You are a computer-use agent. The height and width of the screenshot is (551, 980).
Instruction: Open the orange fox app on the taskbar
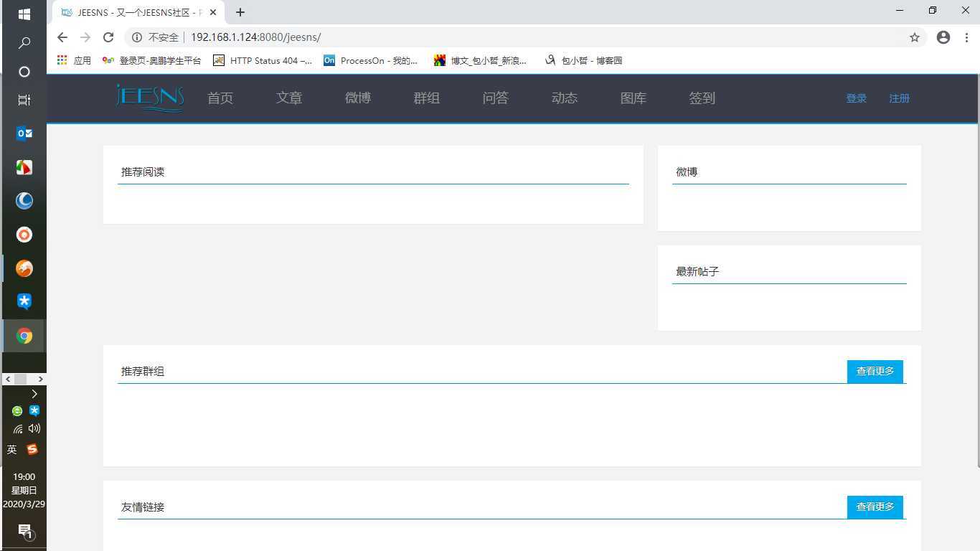click(24, 268)
